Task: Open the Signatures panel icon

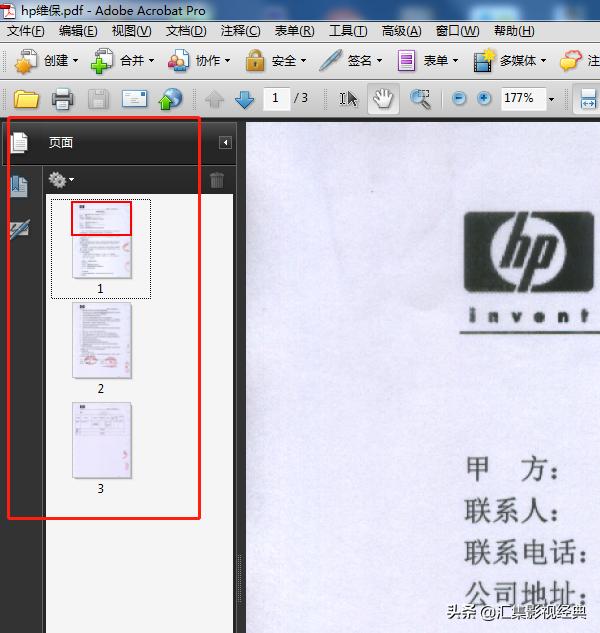Action: (x=19, y=229)
